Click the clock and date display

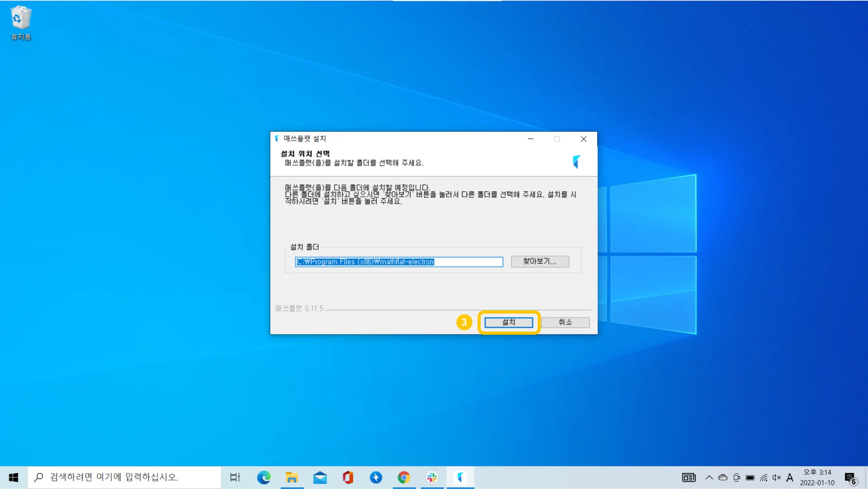click(x=817, y=478)
